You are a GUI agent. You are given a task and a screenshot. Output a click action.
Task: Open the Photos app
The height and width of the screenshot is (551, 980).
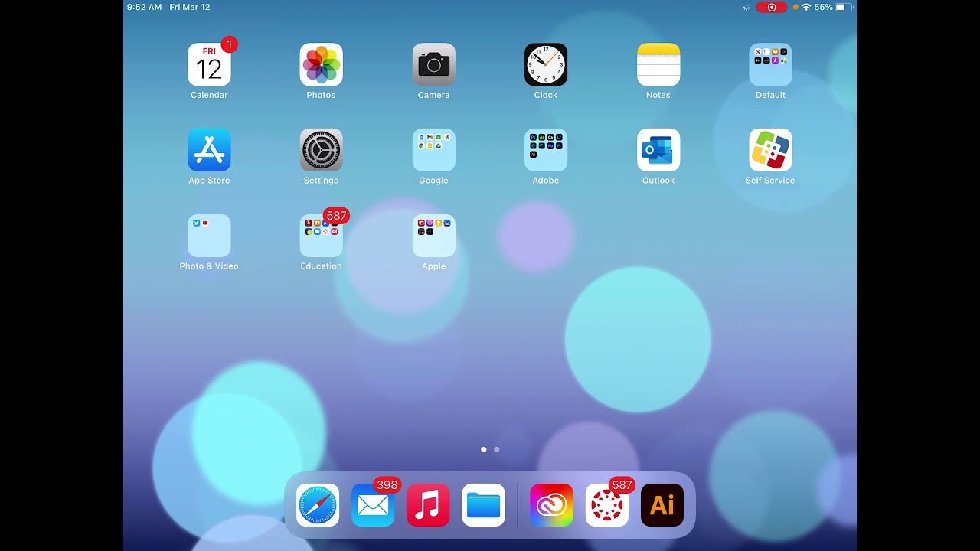coord(322,64)
